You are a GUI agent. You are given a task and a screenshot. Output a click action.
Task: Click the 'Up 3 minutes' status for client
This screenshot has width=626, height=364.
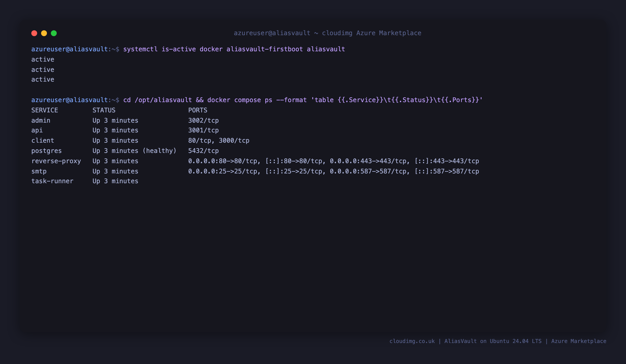pos(115,140)
